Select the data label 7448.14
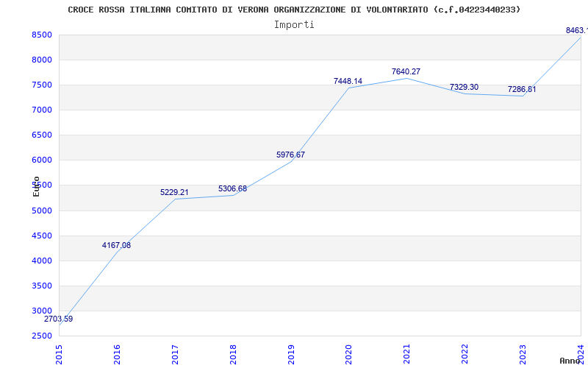The height and width of the screenshot is (368, 588). pos(348,81)
